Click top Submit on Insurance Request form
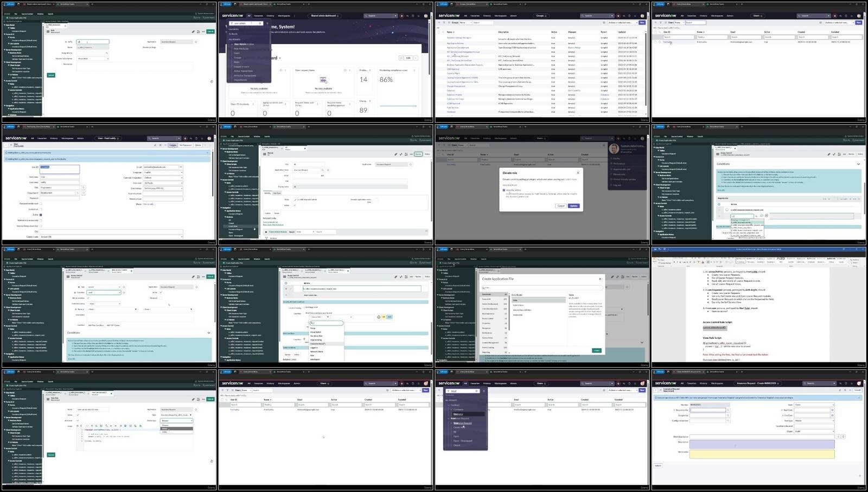The image size is (868, 492). [857, 390]
